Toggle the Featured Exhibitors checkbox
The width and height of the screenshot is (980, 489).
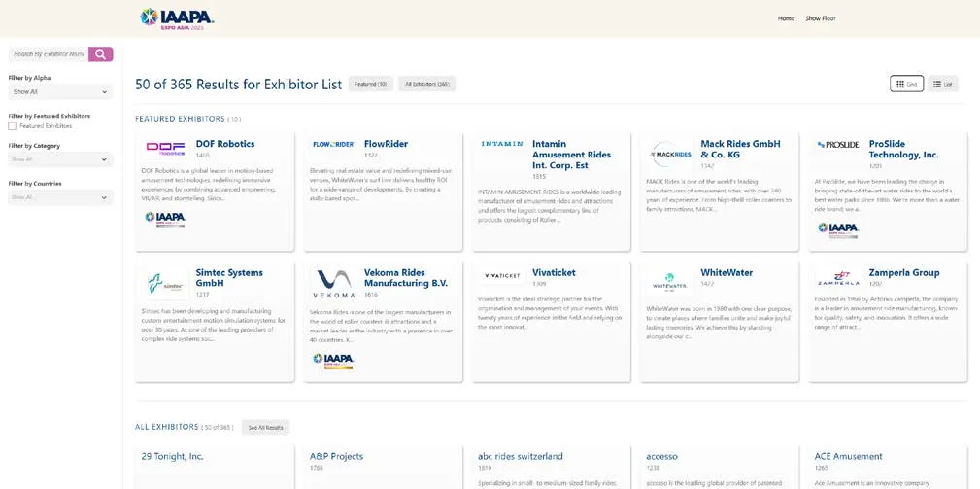12,126
